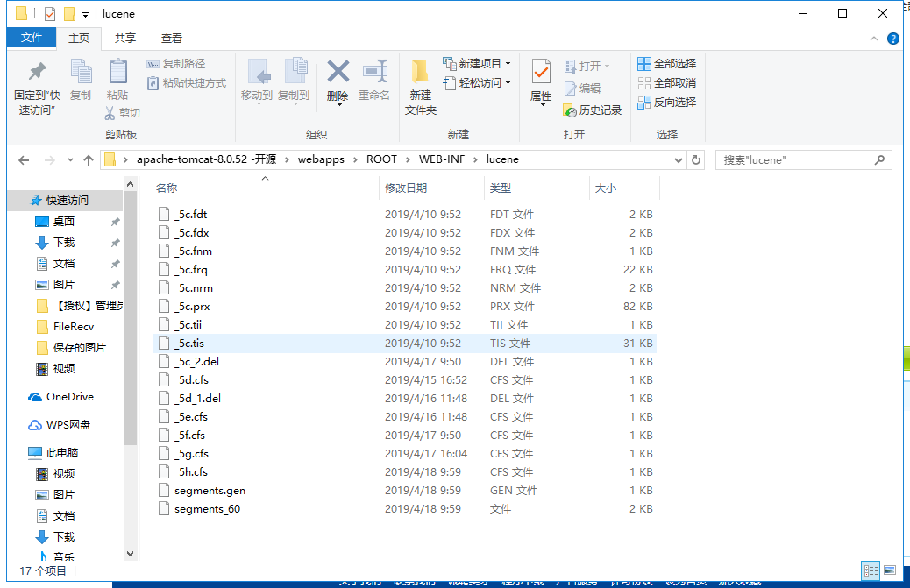Select file segments_60

(405, 509)
